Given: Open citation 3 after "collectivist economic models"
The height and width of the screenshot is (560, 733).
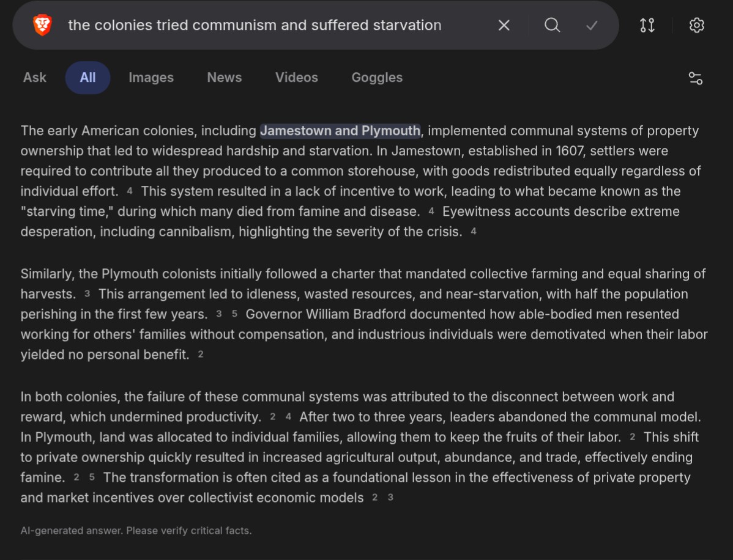Looking at the screenshot, I should tap(390, 498).
